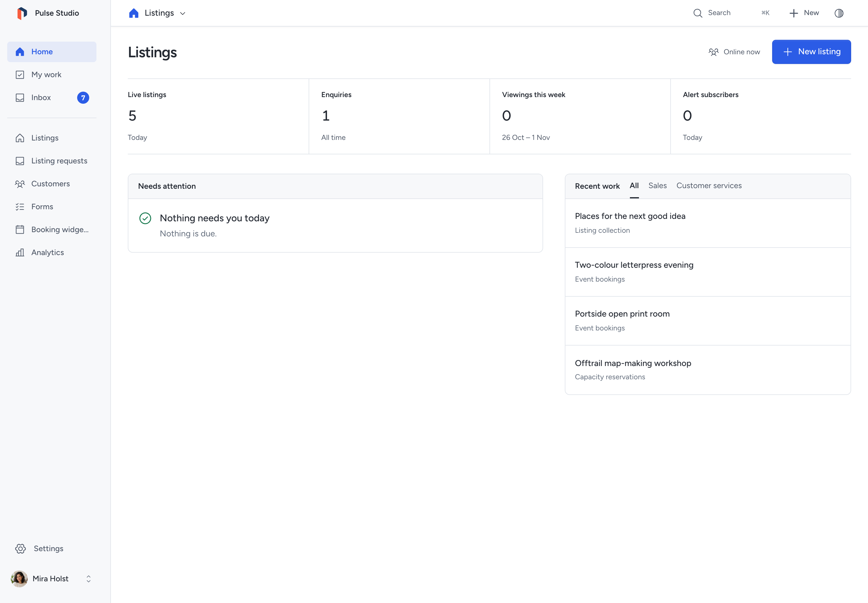
Task: Click the "Recent work" heading
Action: pyautogui.click(x=597, y=186)
